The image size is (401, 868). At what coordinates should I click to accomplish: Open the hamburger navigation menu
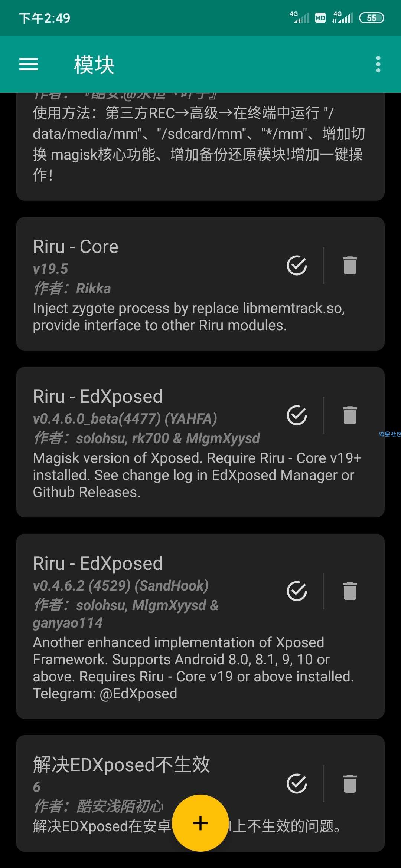point(29,64)
